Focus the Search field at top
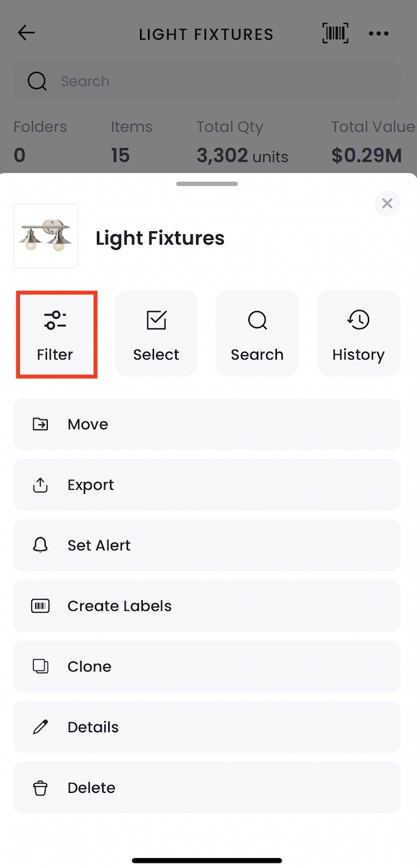This screenshot has height=868, width=417. (x=207, y=81)
